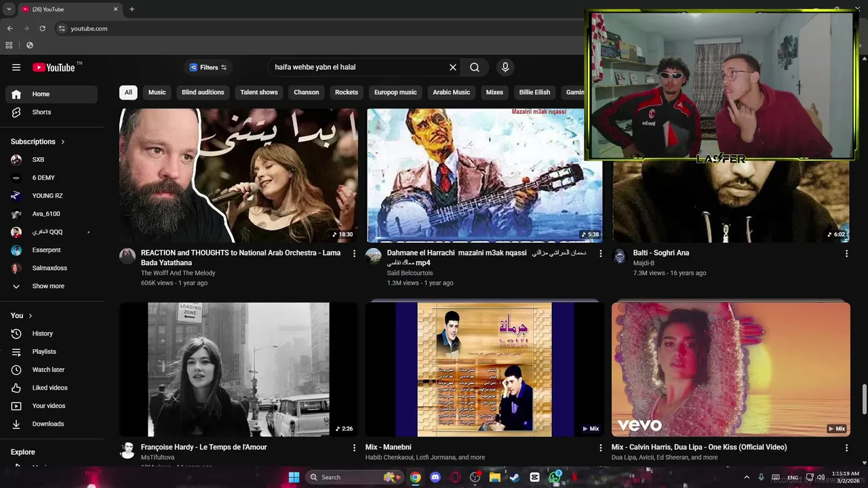Open Salmaxdoss channel subscription
Image resolution: width=868 pixels, height=488 pixels.
52,268
